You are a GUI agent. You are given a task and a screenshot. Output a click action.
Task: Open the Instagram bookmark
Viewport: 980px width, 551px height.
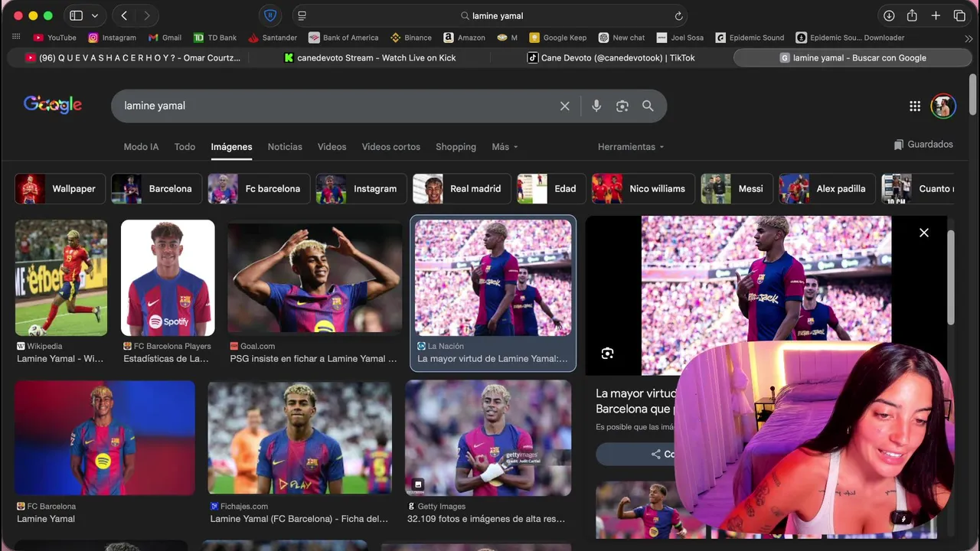(112, 37)
